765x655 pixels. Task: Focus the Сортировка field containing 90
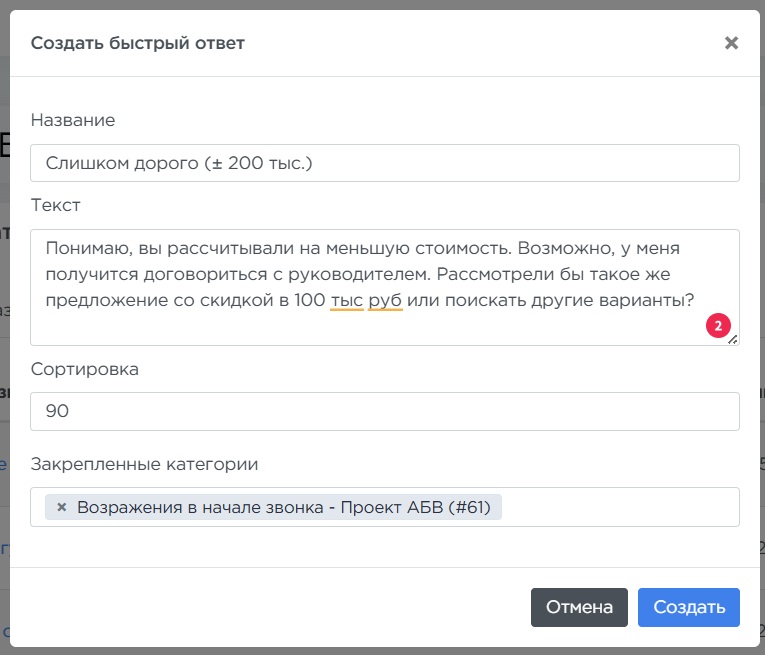tap(385, 411)
